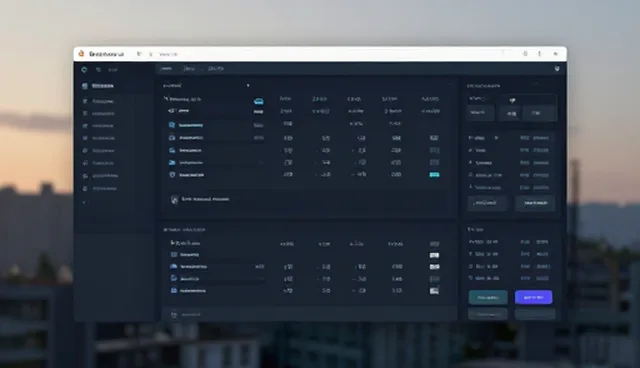Click the shield icon at the top toolbar's right end
The height and width of the screenshot is (368, 640).
(x=557, y=69)
